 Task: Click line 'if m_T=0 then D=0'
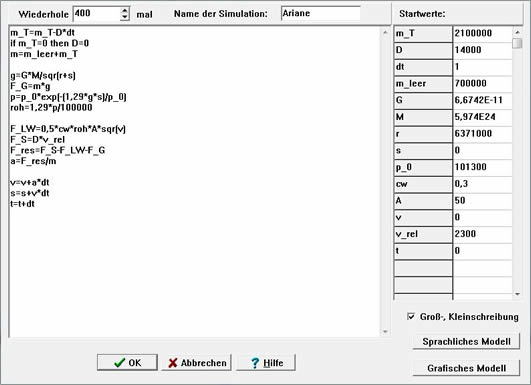[49, 43]
